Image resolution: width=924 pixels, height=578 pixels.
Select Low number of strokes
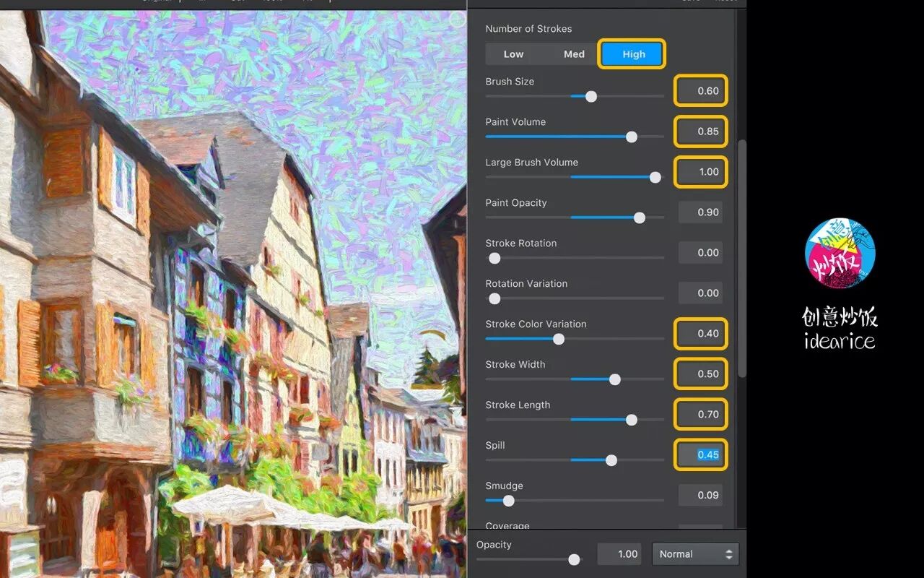[513, 54]
